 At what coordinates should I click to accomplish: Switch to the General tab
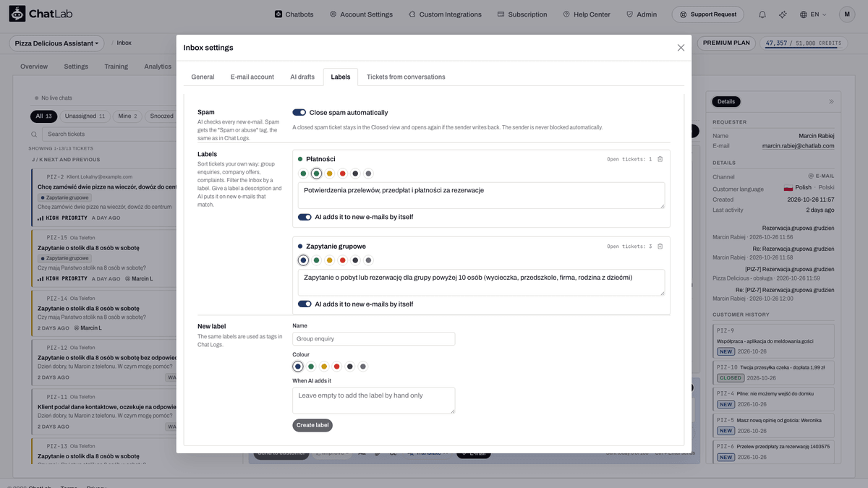203,77
